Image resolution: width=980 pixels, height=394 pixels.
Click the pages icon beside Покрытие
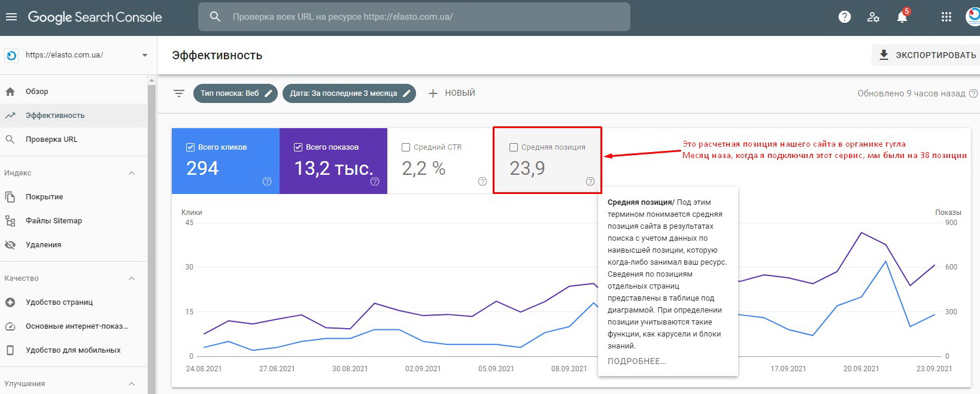point(10,197)
